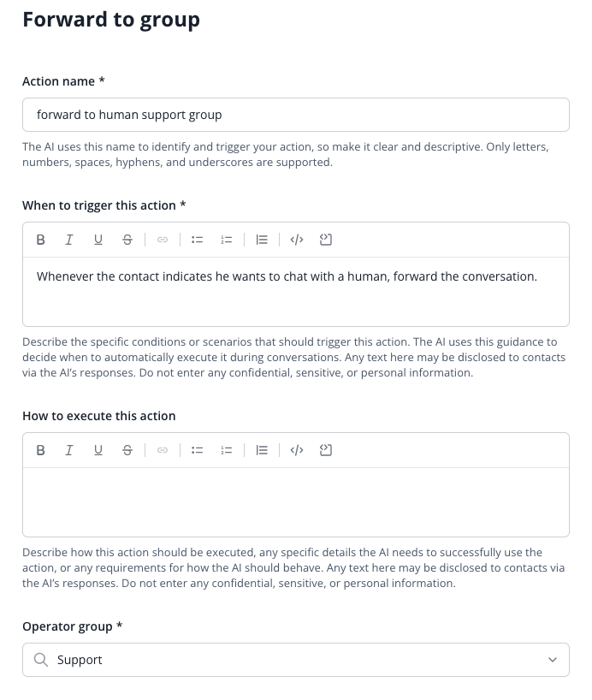Screen dimensions: 592x700
Task: Add blockquote in execute action editor
Action: (262, 450)
